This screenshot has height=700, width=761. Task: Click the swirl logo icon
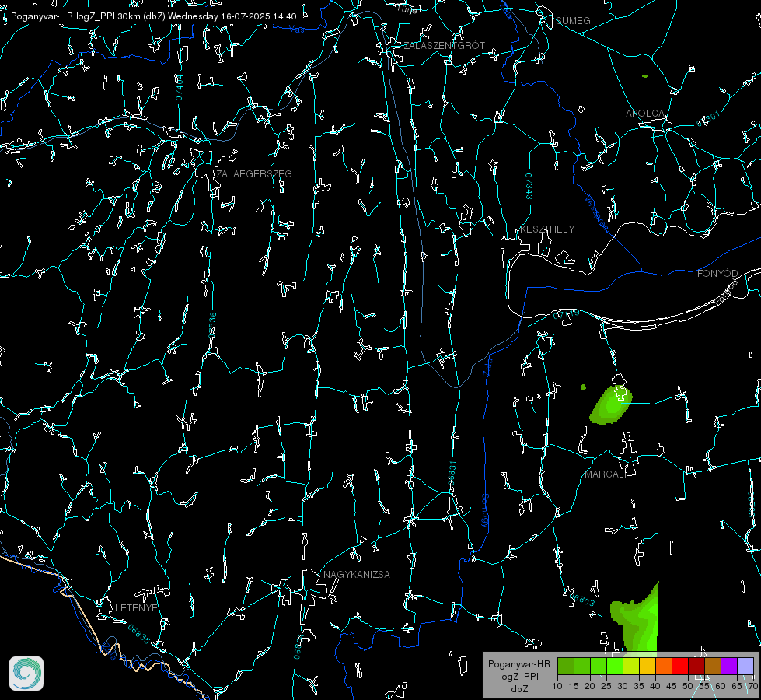(26, 674)
